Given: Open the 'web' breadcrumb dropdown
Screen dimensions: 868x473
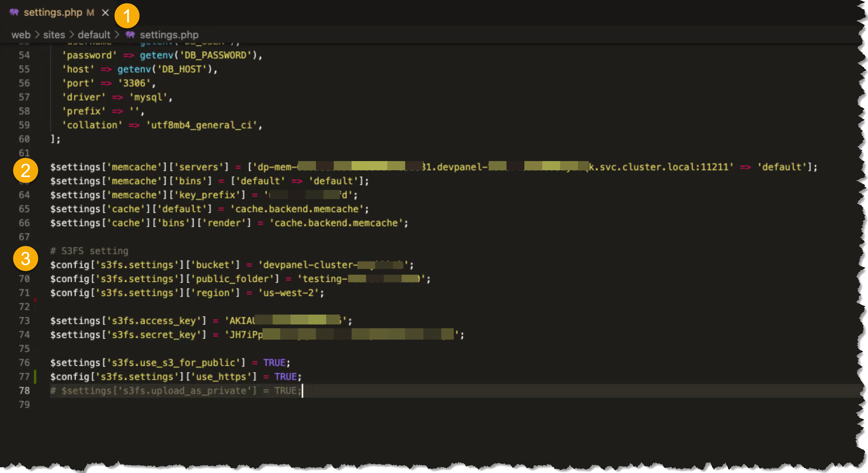Looking at the screenshot, I should pos(21,35).
